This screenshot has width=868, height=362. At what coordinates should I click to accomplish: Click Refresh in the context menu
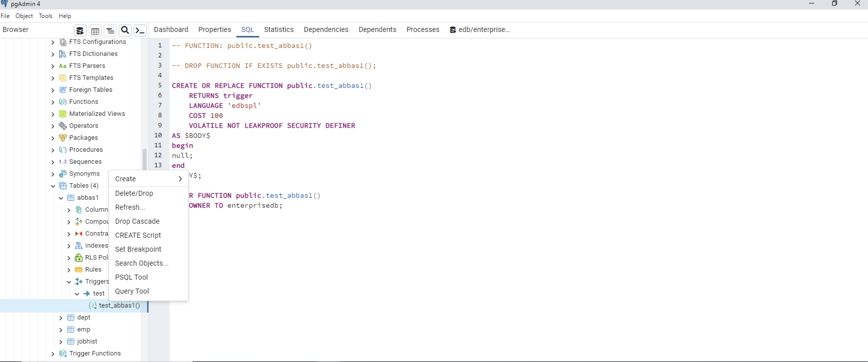point(130,207)
